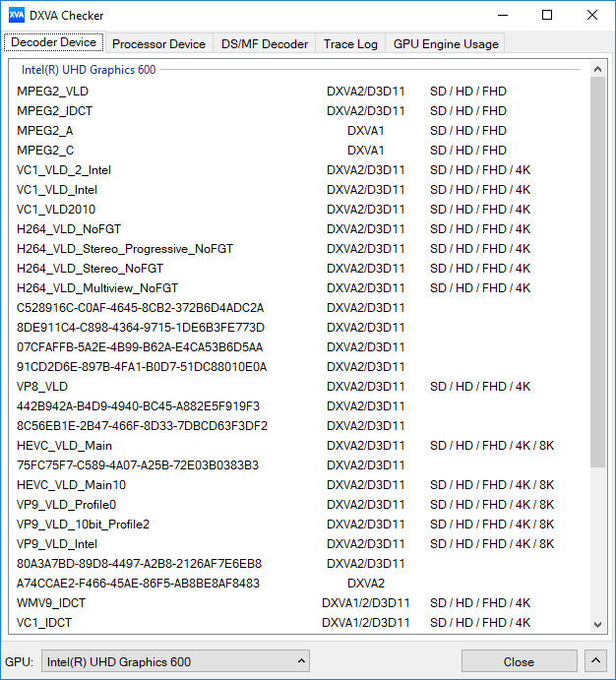Select the VP9_VLD_10bit_Profile2 row
616x680 pixels.
(299, 525)
